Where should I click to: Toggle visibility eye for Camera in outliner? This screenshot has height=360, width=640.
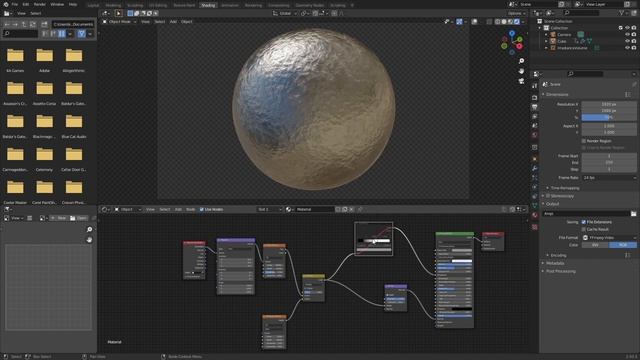coord(627,35)
